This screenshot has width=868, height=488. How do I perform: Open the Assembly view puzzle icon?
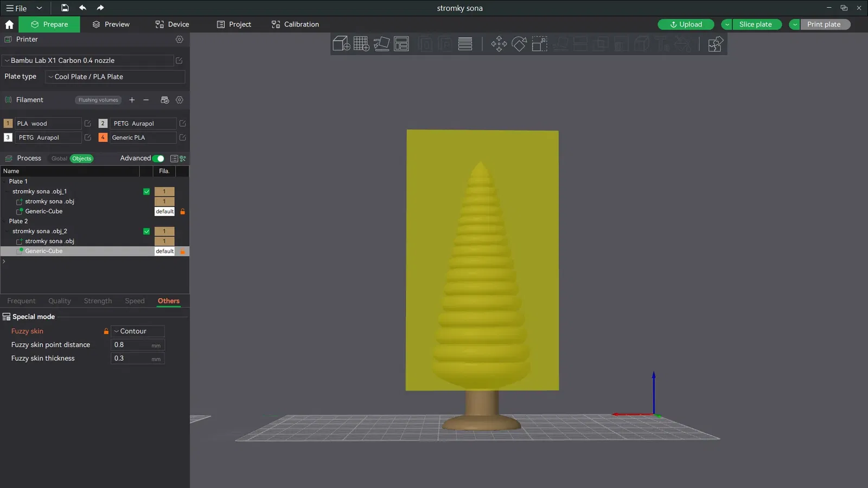click(x=715, y=43)
